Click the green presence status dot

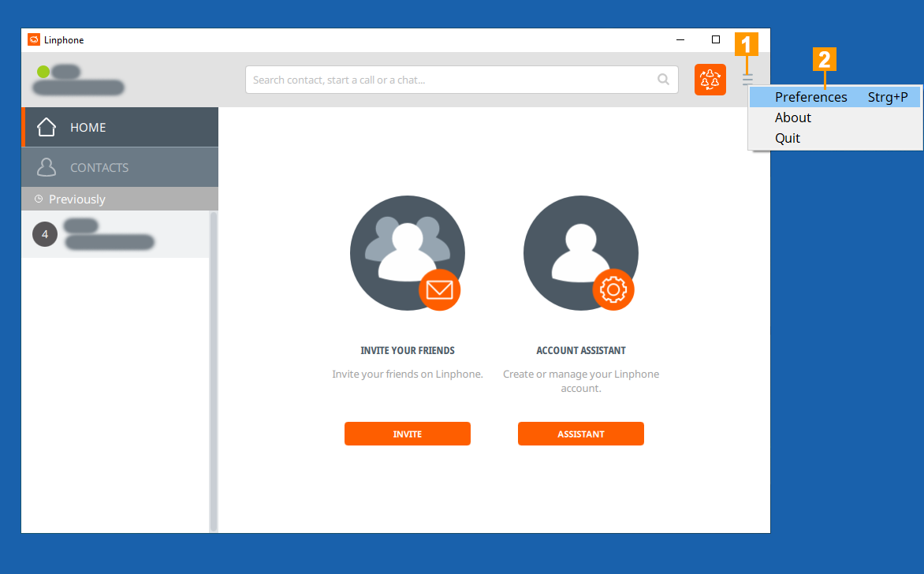(x=43, y=72)
